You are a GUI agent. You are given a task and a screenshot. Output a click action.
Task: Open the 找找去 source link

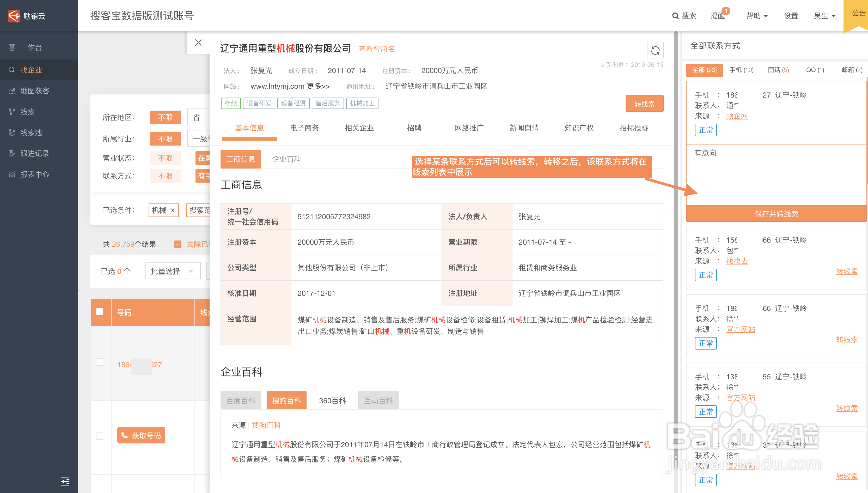click(737, 261)
